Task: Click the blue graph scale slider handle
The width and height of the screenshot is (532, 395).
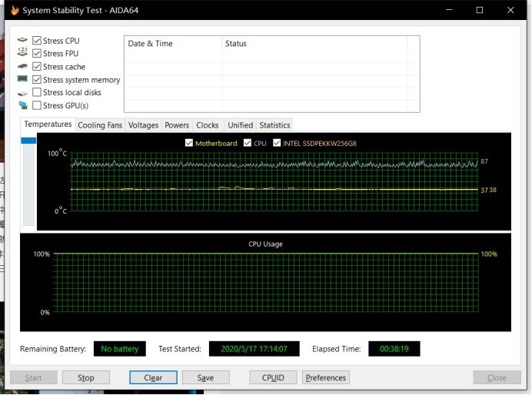Action: 28,141
